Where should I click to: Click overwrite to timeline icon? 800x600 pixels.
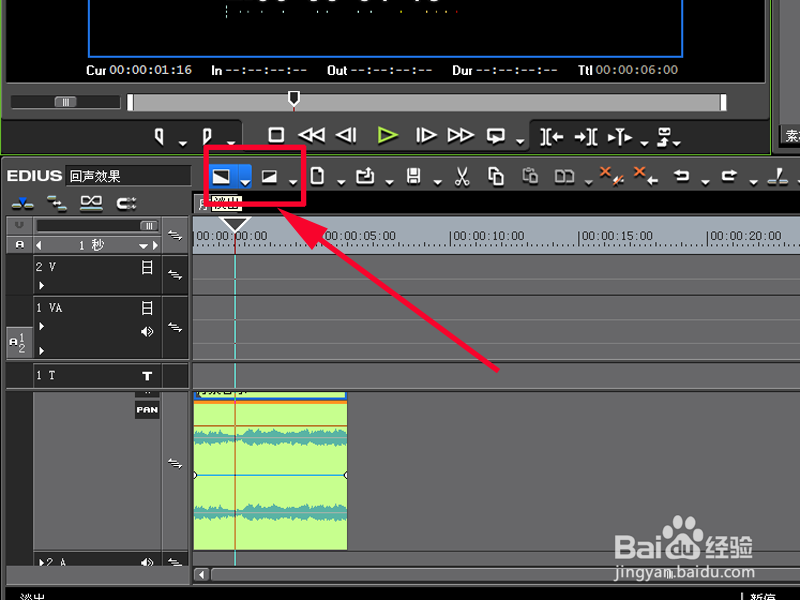(586, 137)
